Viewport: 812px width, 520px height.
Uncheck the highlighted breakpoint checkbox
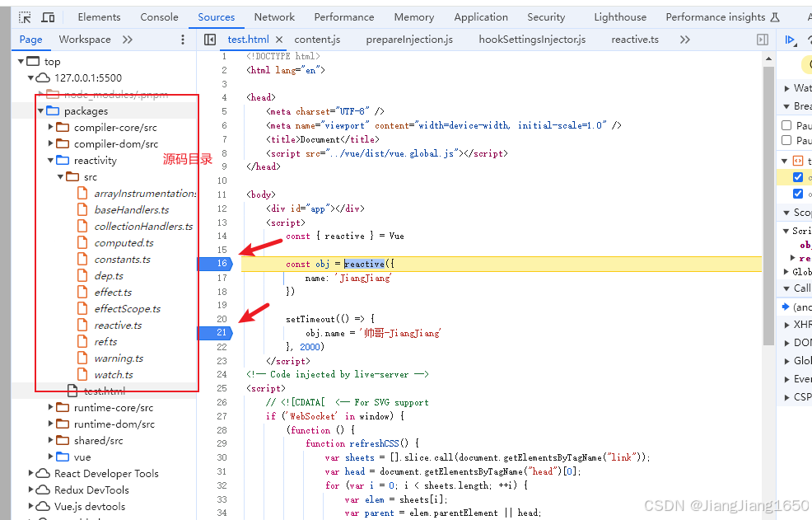click(798, 177)
